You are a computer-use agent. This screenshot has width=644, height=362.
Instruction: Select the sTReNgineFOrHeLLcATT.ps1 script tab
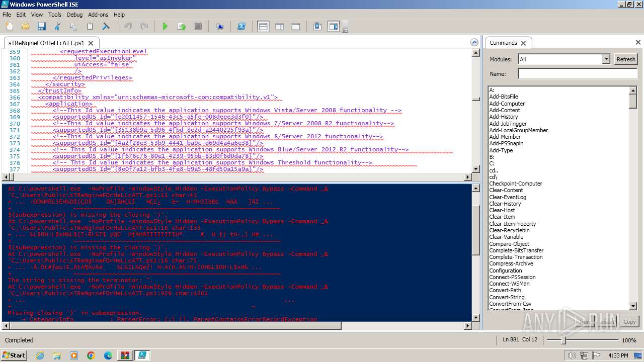point(46,43)
